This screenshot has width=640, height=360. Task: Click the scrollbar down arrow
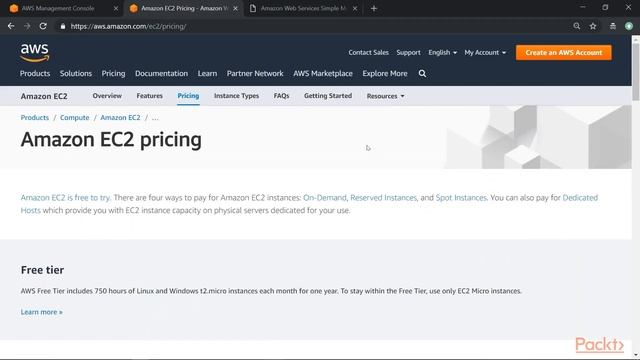coord(636,356)
